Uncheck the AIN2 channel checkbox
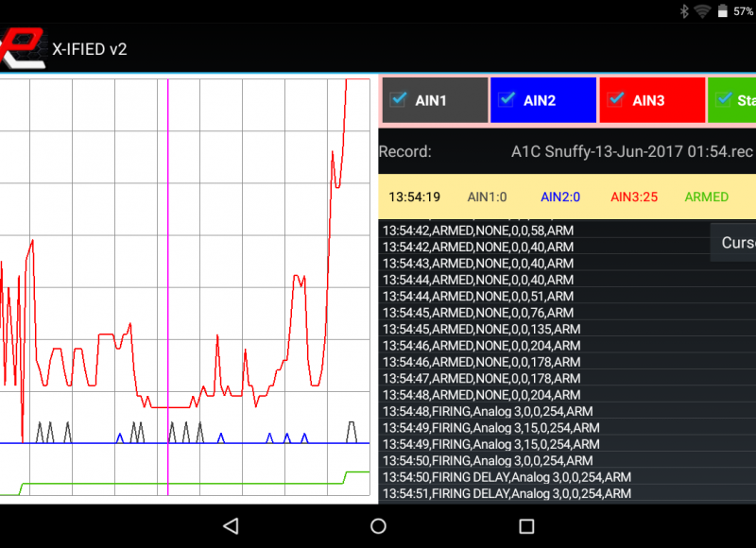The width and height of the screenshot is (756, 548). click(507, 99)
